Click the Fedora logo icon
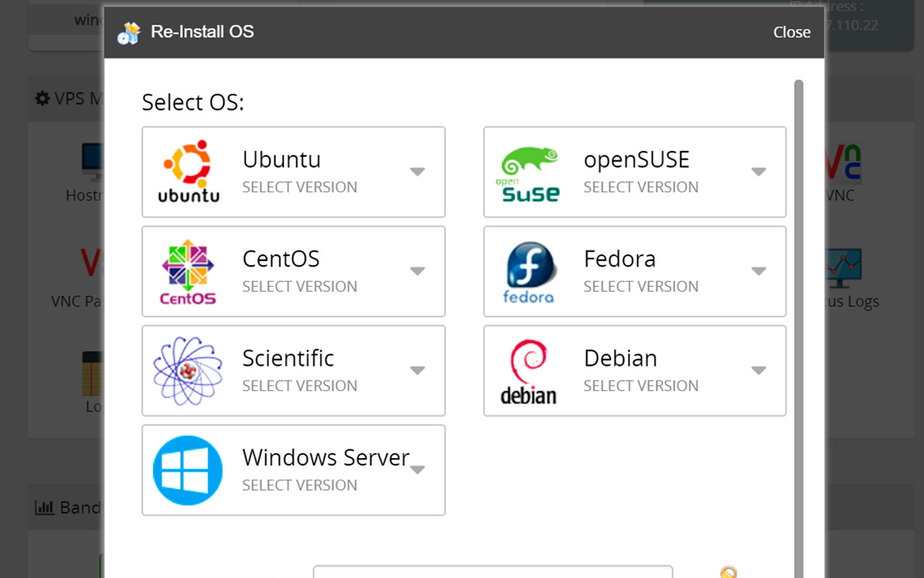Viewport: 924px width, 578px height. click(x=529, y=272)
